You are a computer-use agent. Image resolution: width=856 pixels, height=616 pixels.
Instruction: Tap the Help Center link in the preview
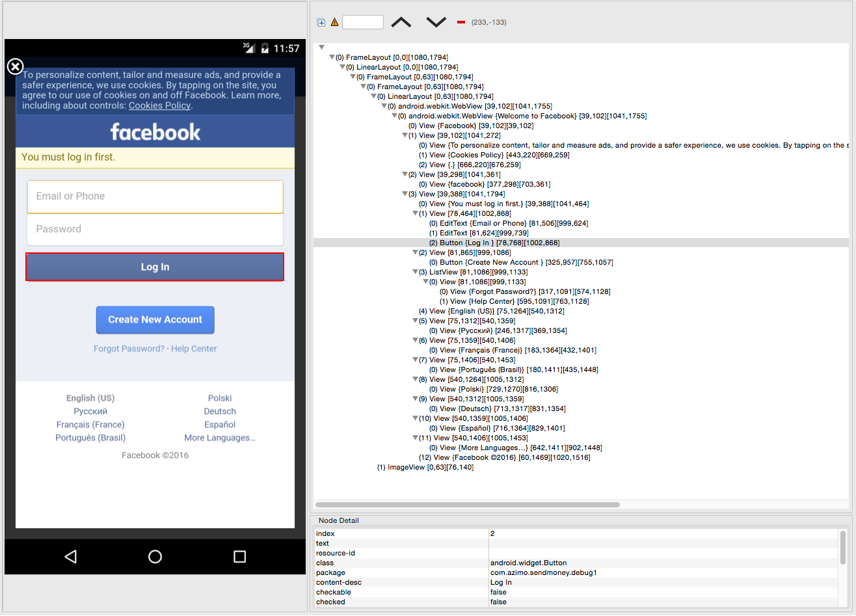194,349
